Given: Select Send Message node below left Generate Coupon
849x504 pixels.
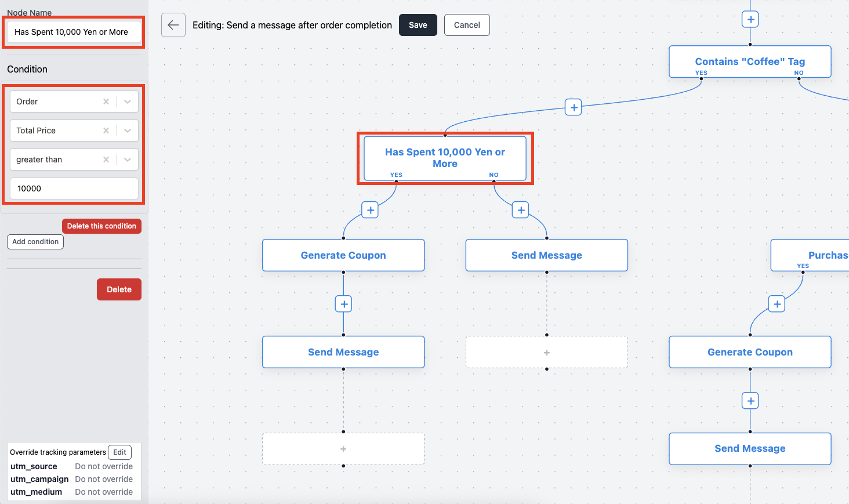Looking at the screenshot, I should pyautogui.click(x=343, y=352).
